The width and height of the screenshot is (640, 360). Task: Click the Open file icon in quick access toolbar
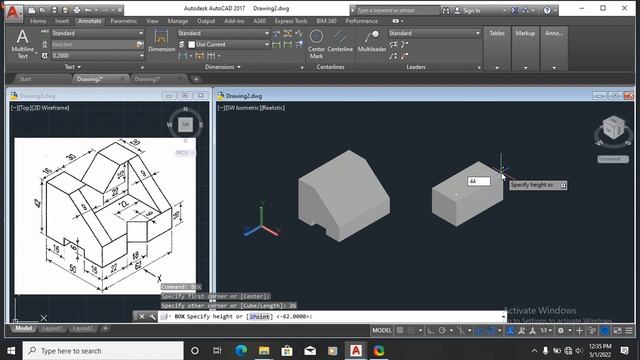pyautogui.click(x=42, y=10)
